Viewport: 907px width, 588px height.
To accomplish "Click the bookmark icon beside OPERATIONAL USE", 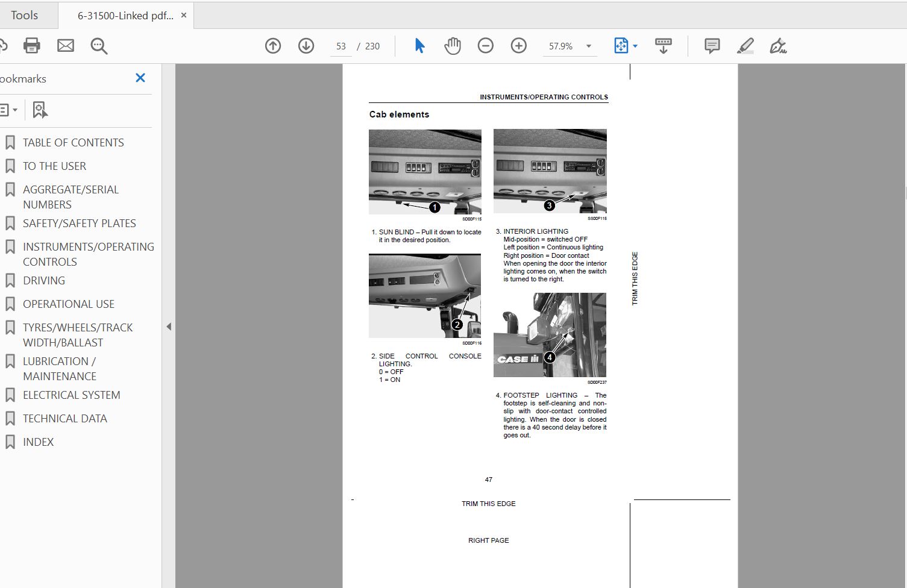I will 10,304.
